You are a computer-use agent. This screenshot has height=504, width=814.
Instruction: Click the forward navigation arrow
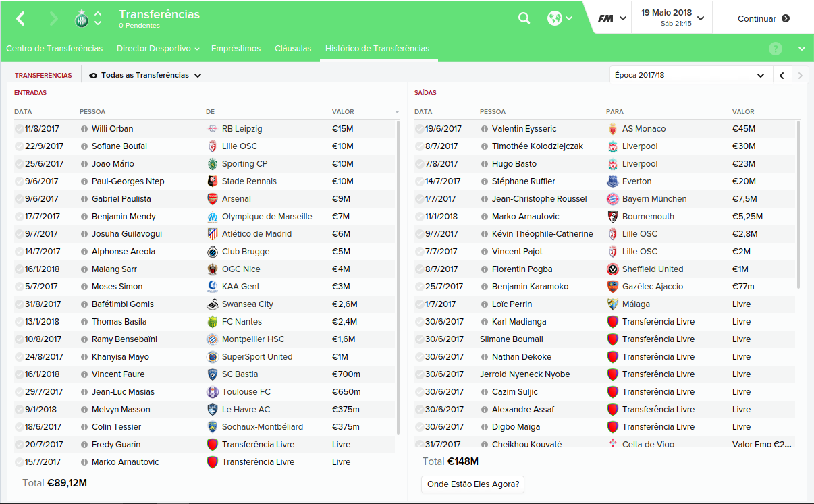pyautogui.click(x=53, y=18)
